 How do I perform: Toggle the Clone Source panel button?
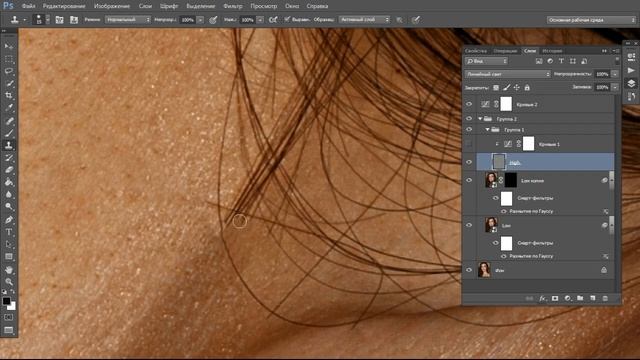pos(74,20)
